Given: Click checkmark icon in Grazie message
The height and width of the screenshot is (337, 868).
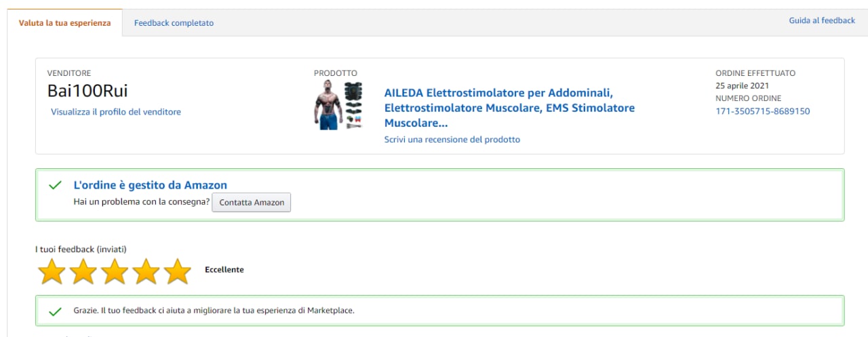Looking at the screenshot, I should (x=56, y=311).
